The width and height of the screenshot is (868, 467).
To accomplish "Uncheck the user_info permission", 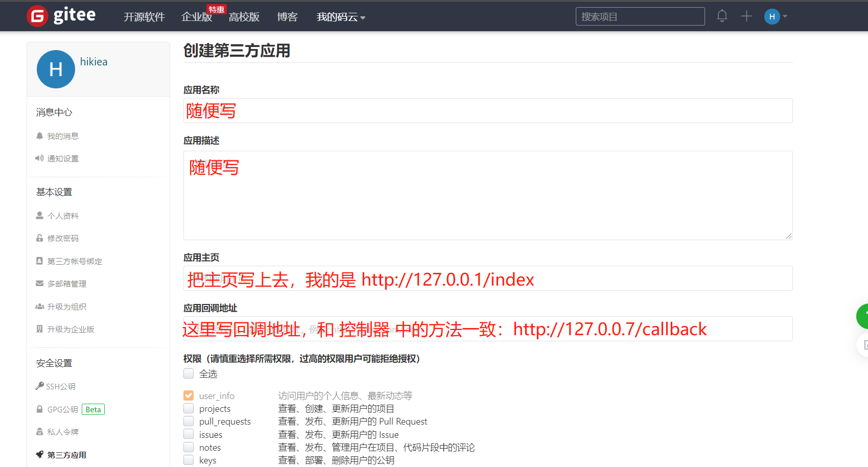I will [x=188, y=395].
